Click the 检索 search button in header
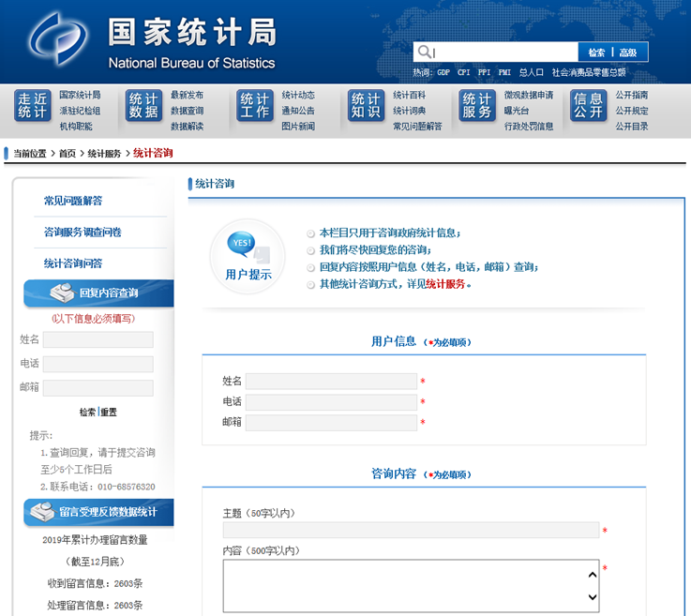 tap(596, 53)
